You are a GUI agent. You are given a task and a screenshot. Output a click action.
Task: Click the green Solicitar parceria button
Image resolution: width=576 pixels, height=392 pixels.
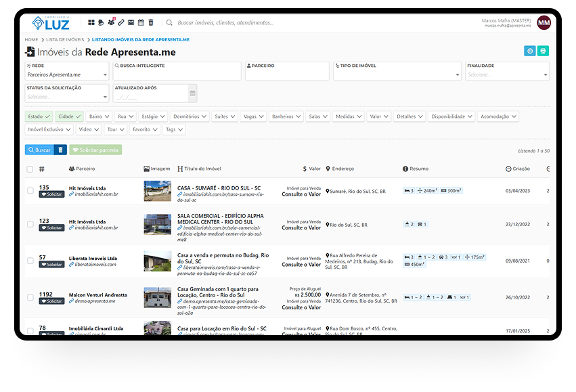tap(95, 150)
